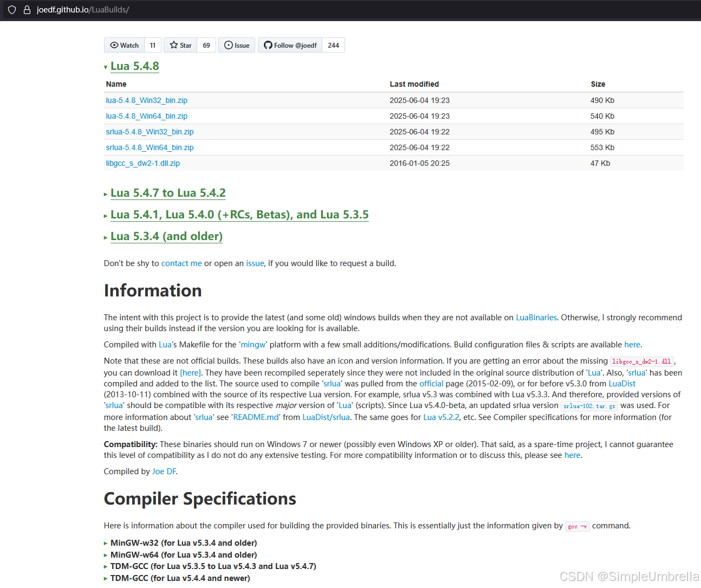Open the followers count 244
Screen dimensions: 701x588
pyautogui.click(x=334, y=45)
